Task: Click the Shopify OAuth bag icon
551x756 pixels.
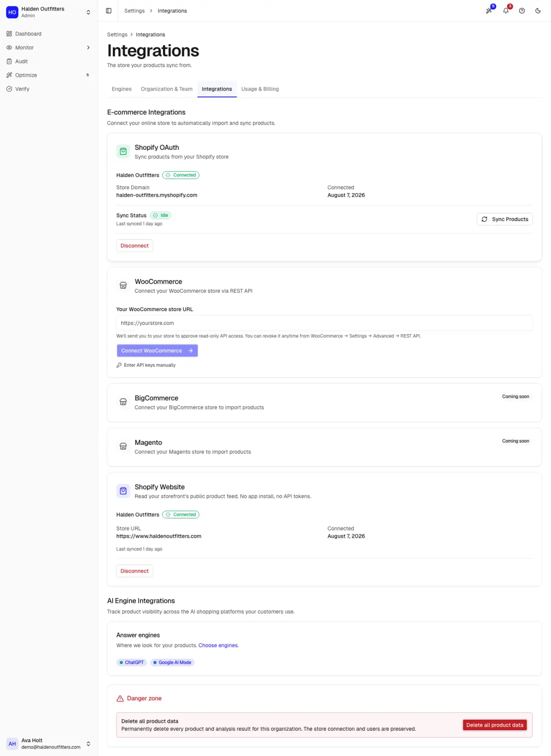Action: coord(123,151)
